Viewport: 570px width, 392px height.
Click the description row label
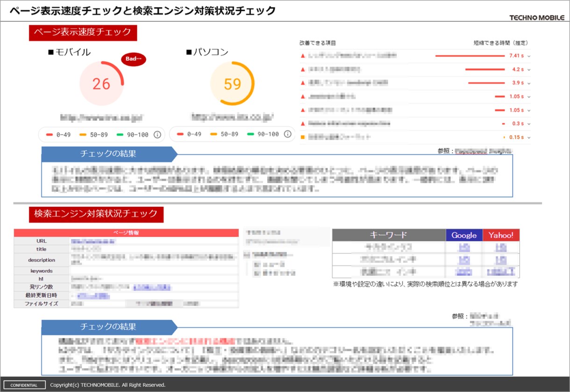click(42, 260)
